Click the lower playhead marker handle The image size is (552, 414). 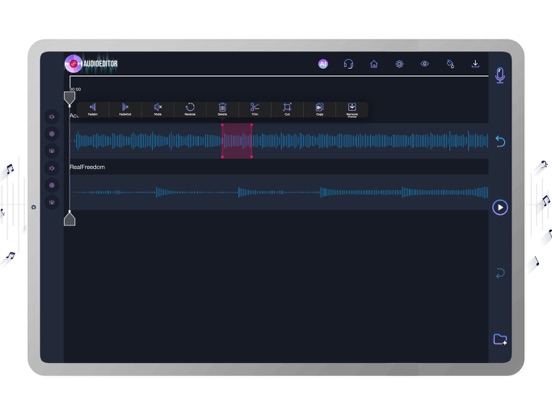click(70, 218)
